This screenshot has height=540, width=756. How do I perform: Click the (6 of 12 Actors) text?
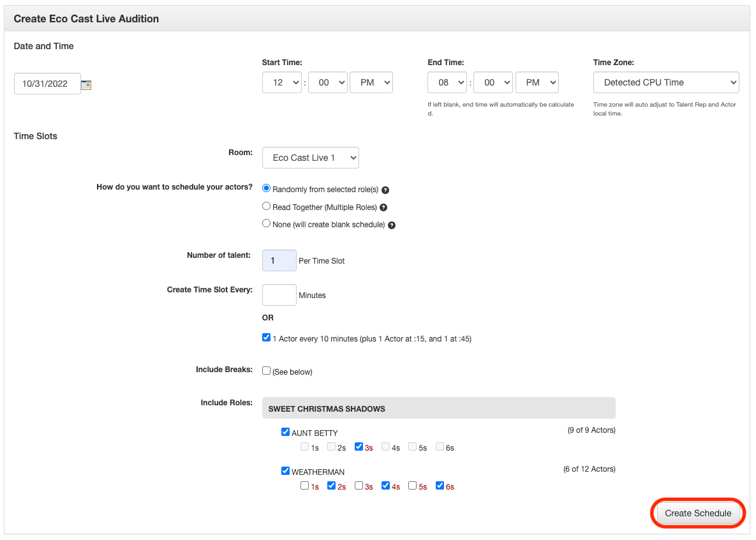[589, 469]
